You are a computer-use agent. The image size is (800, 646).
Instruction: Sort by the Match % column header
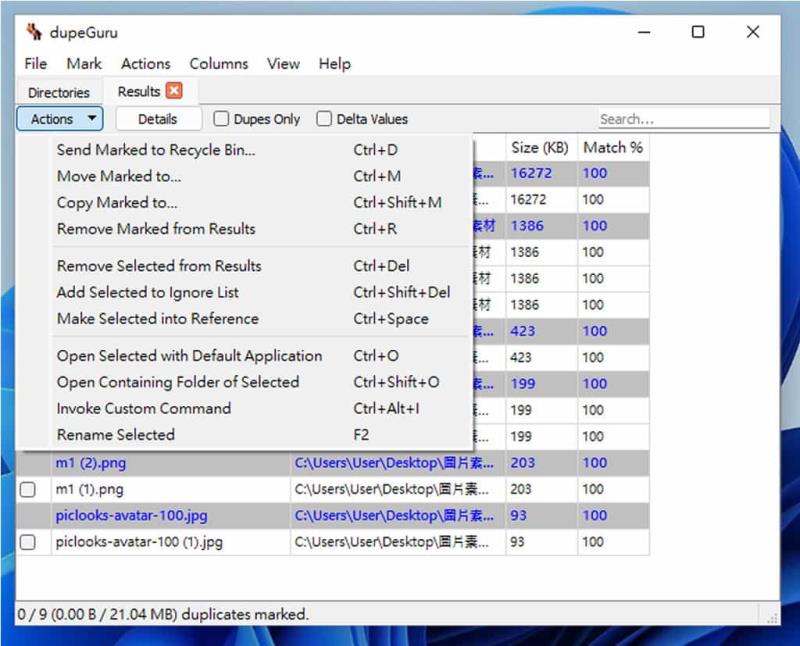click(613, 147)
